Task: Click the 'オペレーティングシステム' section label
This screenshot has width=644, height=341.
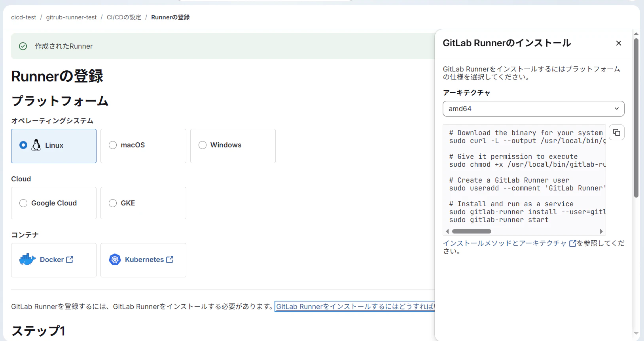Action: [x=52, y=121]
